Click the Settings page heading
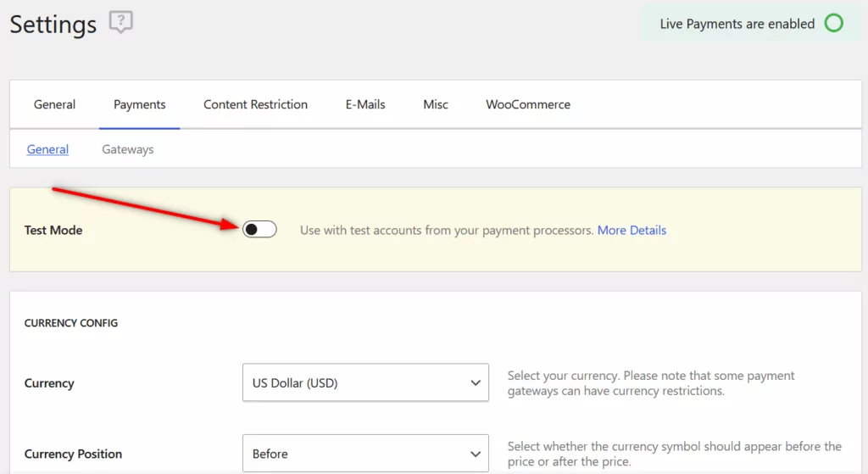Image resolution: width=868 pixels, height=474 pixels. pos(53,24)
